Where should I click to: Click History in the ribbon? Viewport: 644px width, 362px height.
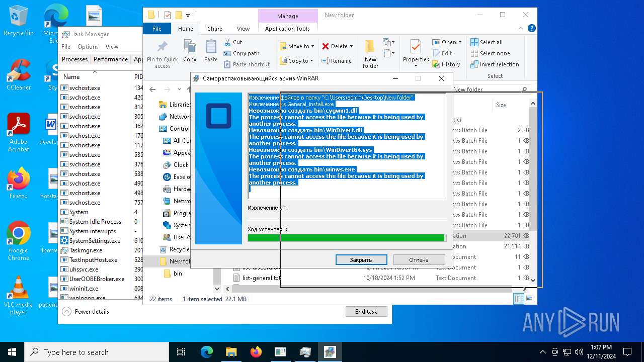coord(446,64)
